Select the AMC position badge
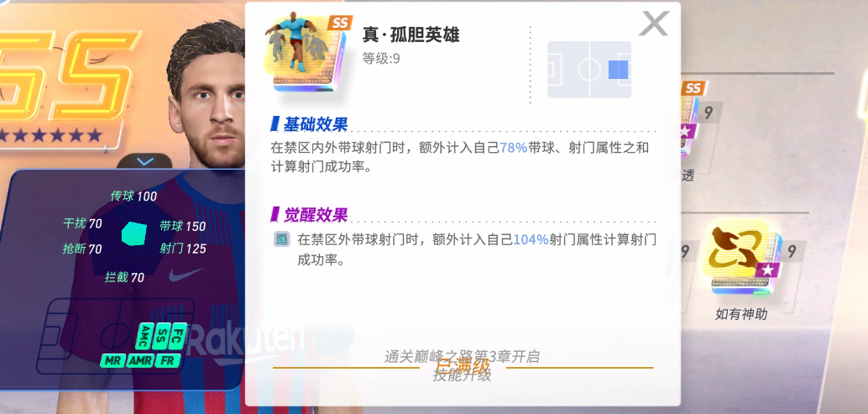 click(x=145, y=337)
